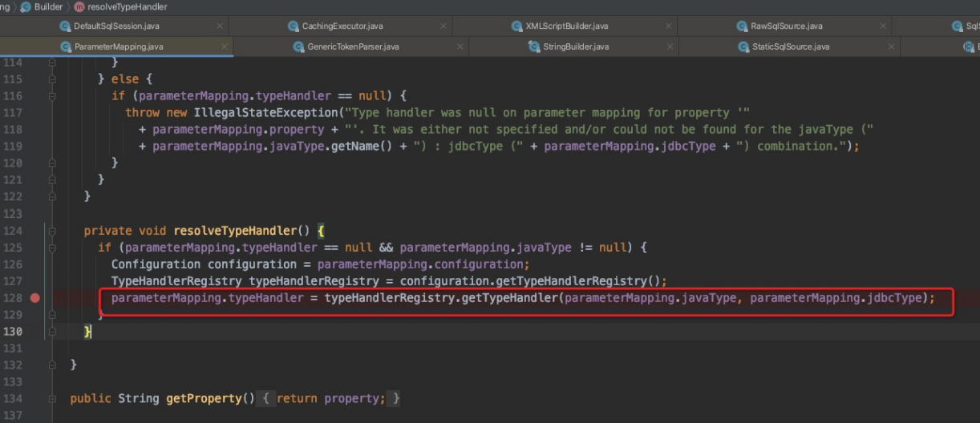Click TypeHandlerRegistry type on line 127
This screenshot has height=423, width=980.
point(176,281)
